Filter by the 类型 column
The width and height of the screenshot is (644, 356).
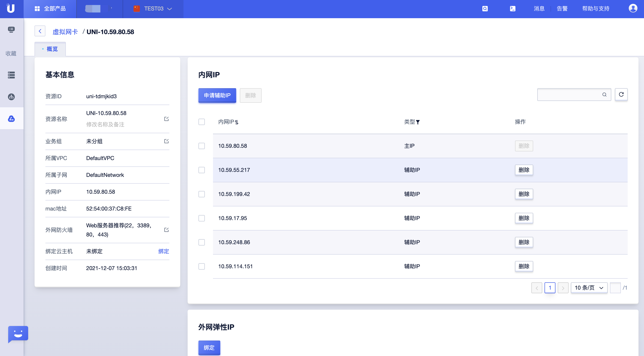tap(418, 122)
